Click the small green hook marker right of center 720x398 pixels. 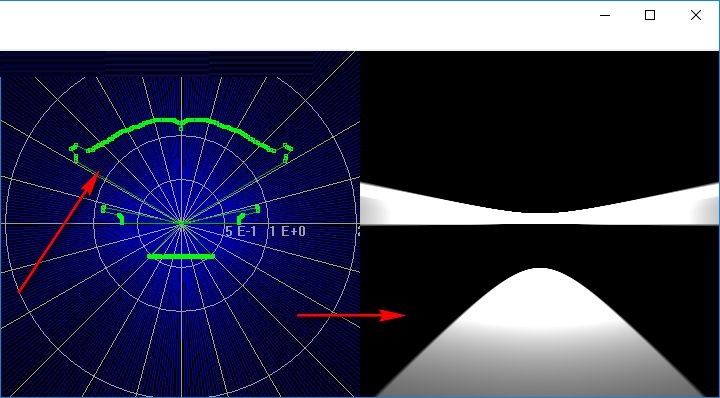point(240,219)
